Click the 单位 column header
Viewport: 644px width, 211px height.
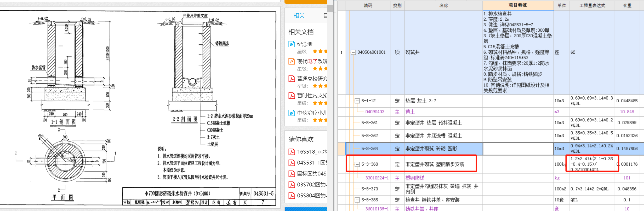(x=562, y=5)
